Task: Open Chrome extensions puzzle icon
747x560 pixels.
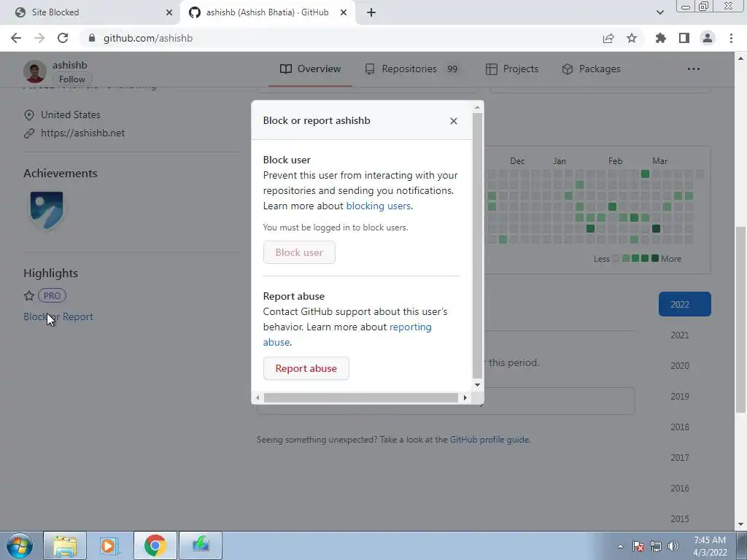Action: tap(660, 38)
